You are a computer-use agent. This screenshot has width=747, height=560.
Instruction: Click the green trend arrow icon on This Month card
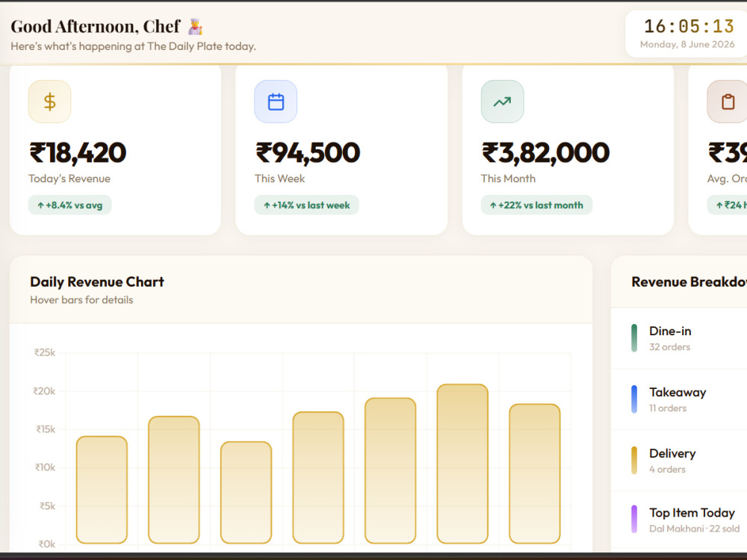(x=502, y=102)
